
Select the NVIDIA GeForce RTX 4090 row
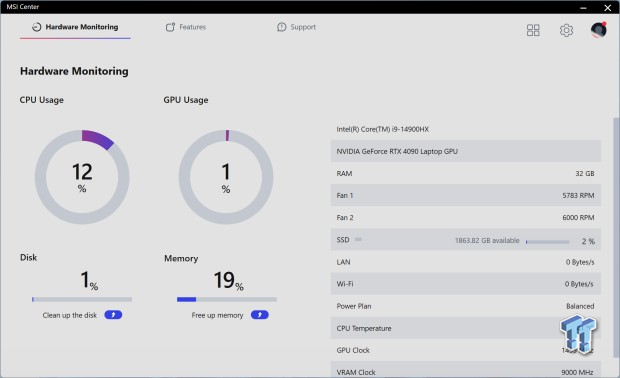pos(466,151)
